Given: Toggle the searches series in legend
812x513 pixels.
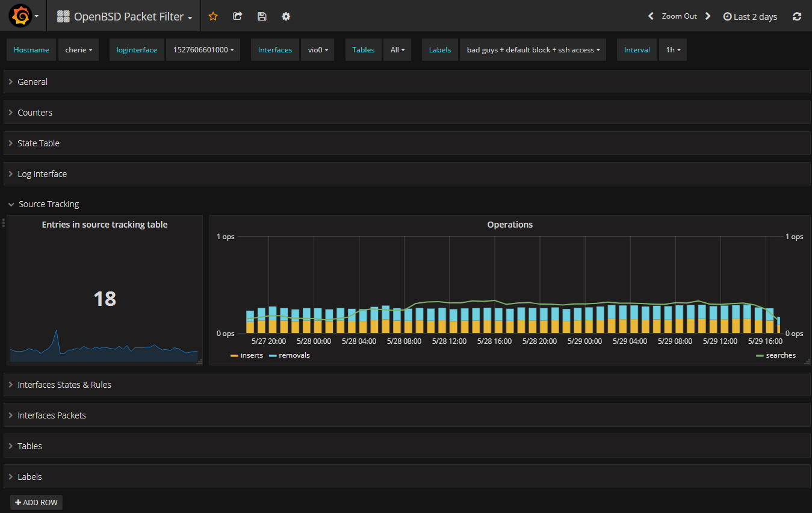Looking at the screenshot, I should coord(780,355).
